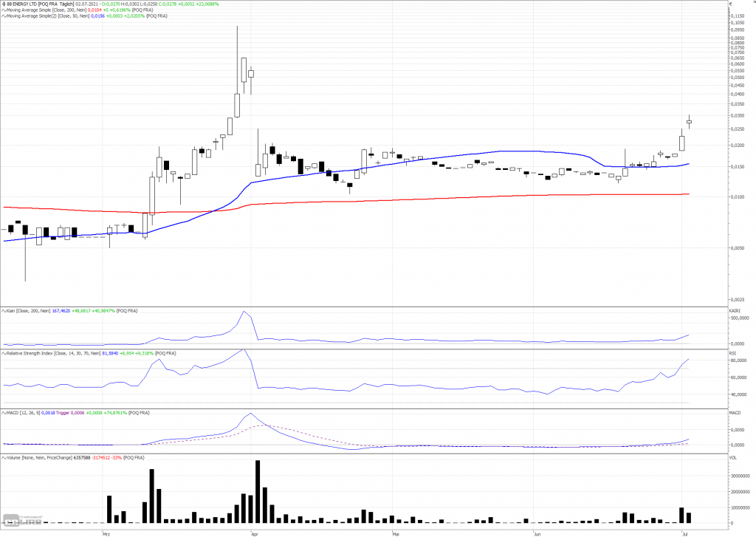The height and width of the screenshot is (537, 756).
Task: Click the line icon before the Volume label
Action: coord(4,458)
